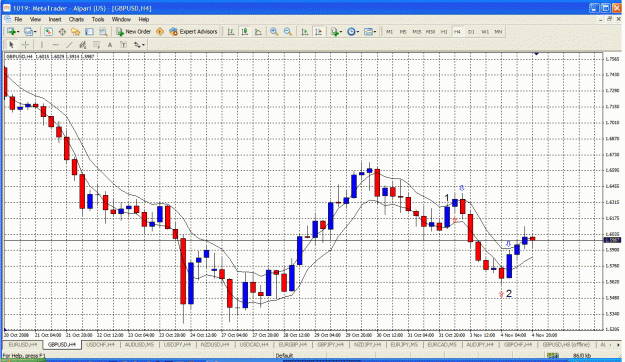Select the H4 timeframe
This screenshot has width=625, height=362.
[457, 31]
